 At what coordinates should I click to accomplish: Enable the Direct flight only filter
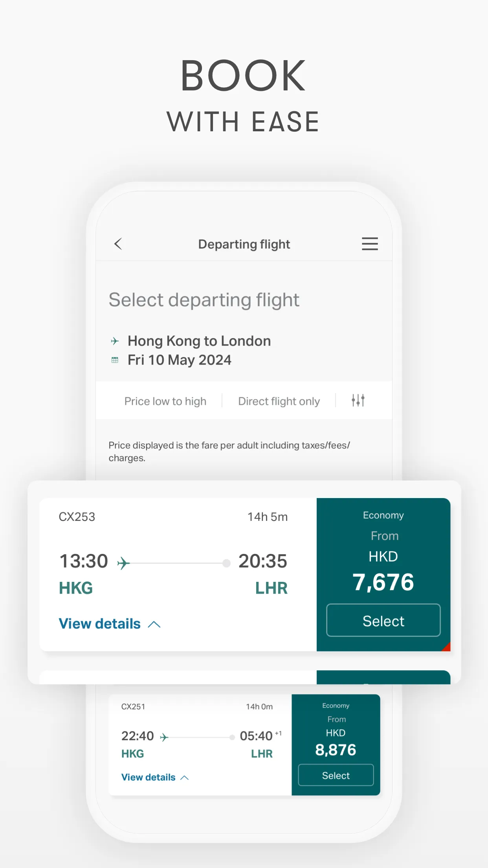pyautogui.click(x=278, y=401)
